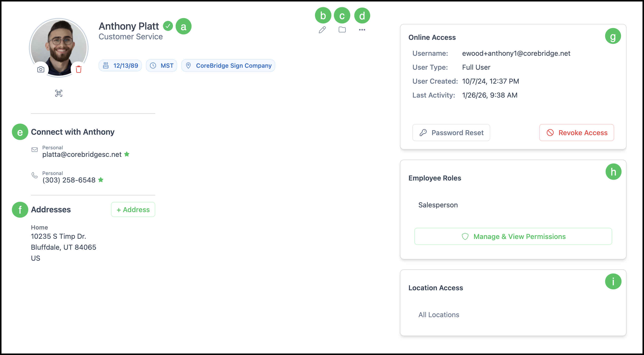Delete profile photo with trash icon

point(78,69)
